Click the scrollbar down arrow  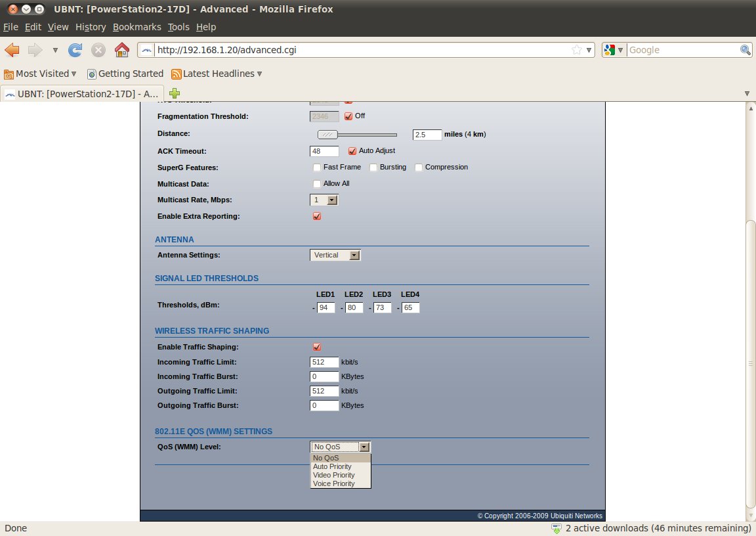point(751,516)
